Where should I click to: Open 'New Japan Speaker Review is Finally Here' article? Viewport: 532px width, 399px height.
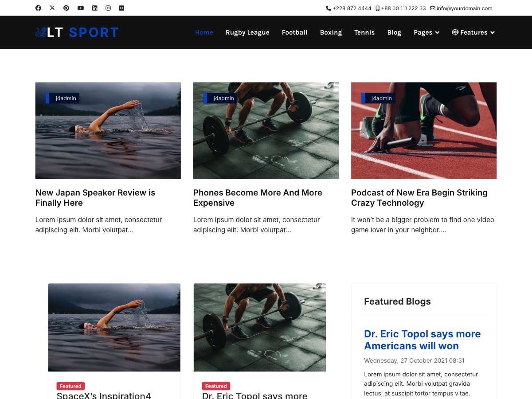click(95, 198)
